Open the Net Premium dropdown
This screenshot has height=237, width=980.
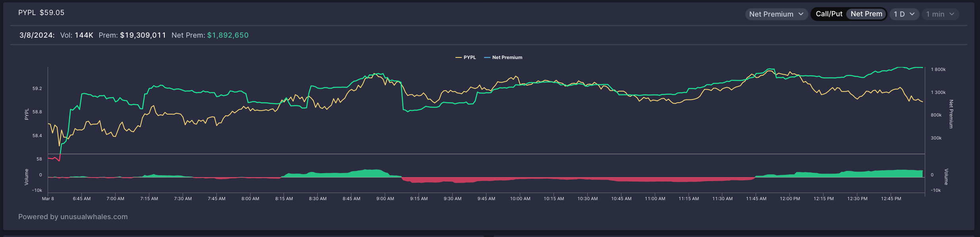776,14
